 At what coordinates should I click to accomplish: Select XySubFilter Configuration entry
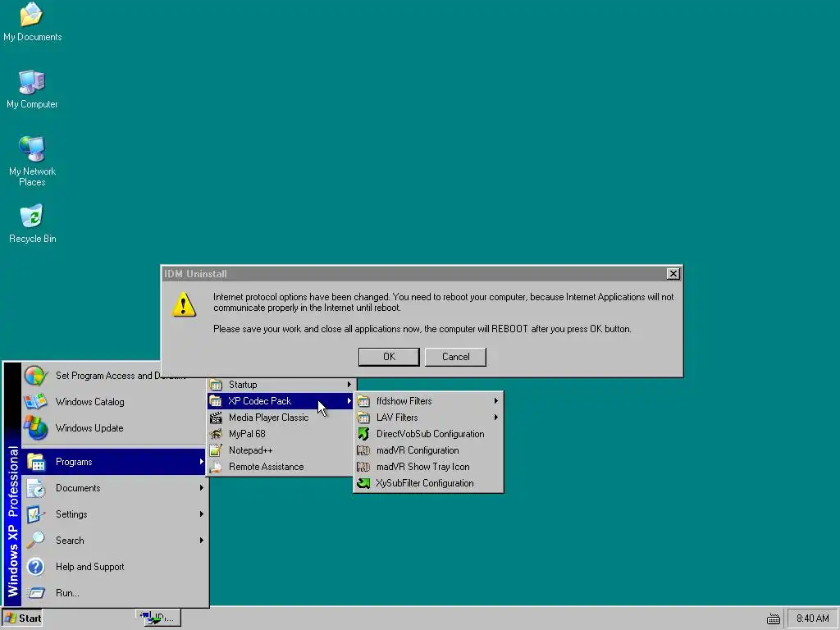coord(428,483)
